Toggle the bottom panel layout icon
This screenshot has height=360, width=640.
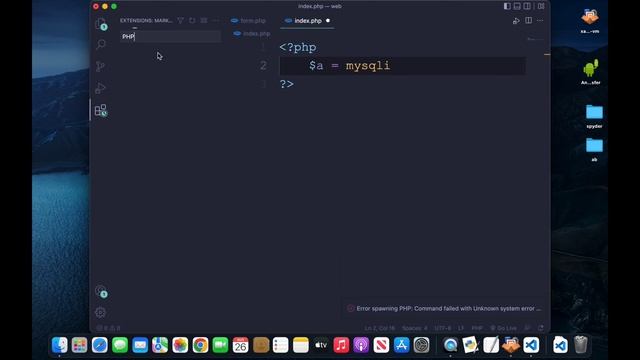point(517,6)
